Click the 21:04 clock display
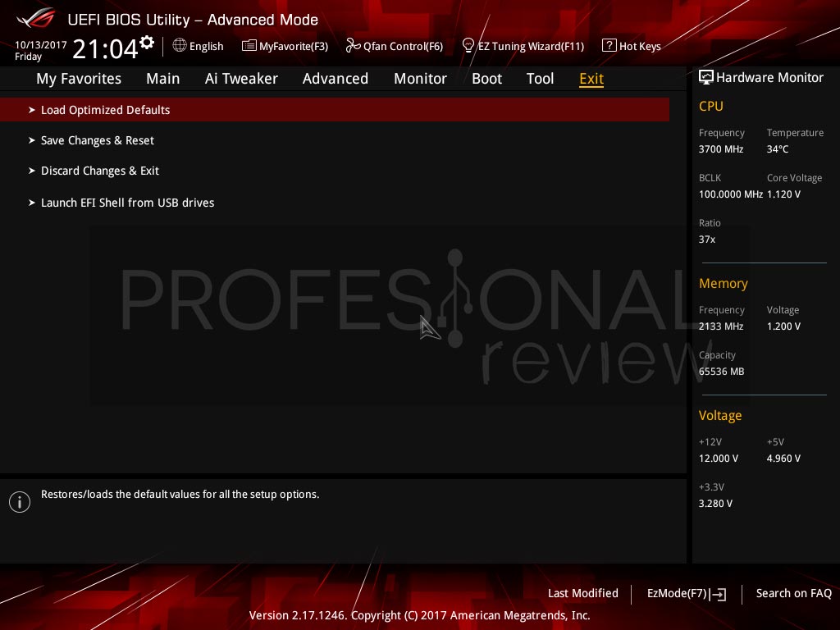The width and height of the screenshot is (840, 630). [105, 48]
